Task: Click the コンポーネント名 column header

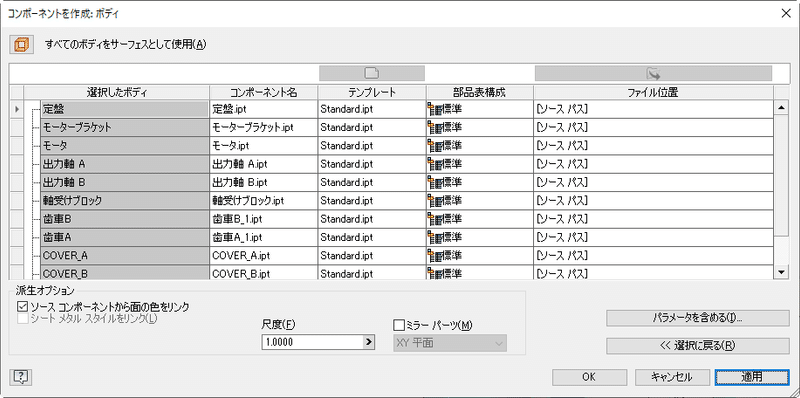Action: [x=264, y=92]
